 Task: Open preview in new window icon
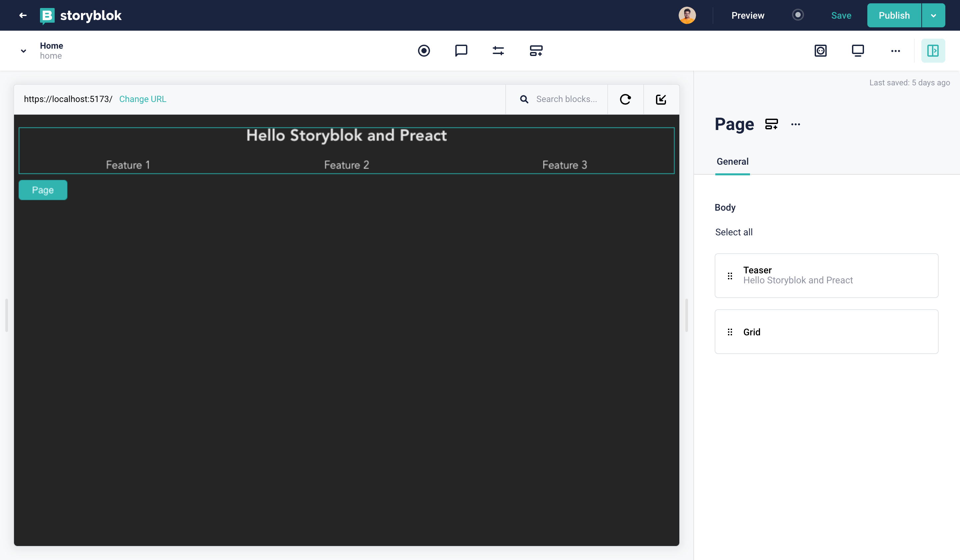661,99
